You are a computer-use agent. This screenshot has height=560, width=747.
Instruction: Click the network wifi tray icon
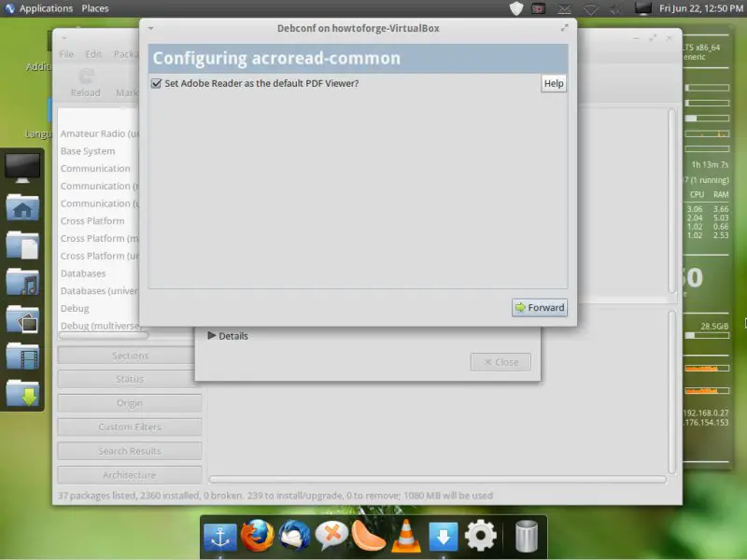coord(591,9)
